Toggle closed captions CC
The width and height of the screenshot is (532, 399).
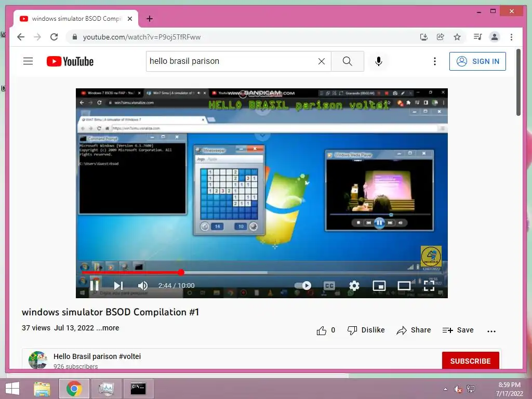coord(329,286)
